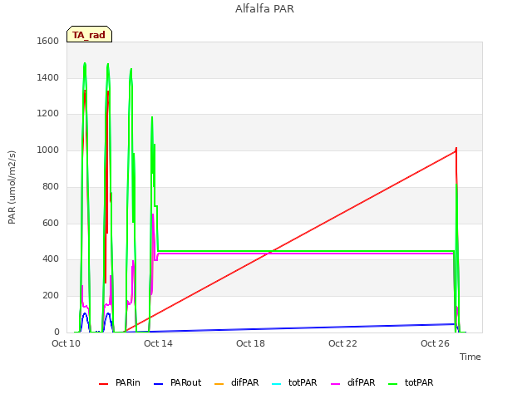Click the TA_rad annotation label
Viewport: 532px width, 399px height.
(x=89, y=34)
